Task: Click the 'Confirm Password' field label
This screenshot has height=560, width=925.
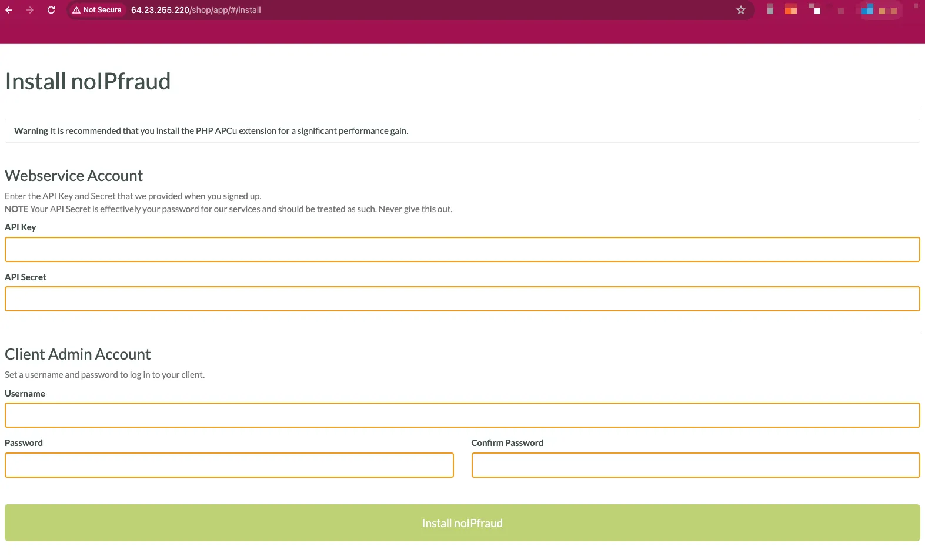Action: tap(507, 443)
